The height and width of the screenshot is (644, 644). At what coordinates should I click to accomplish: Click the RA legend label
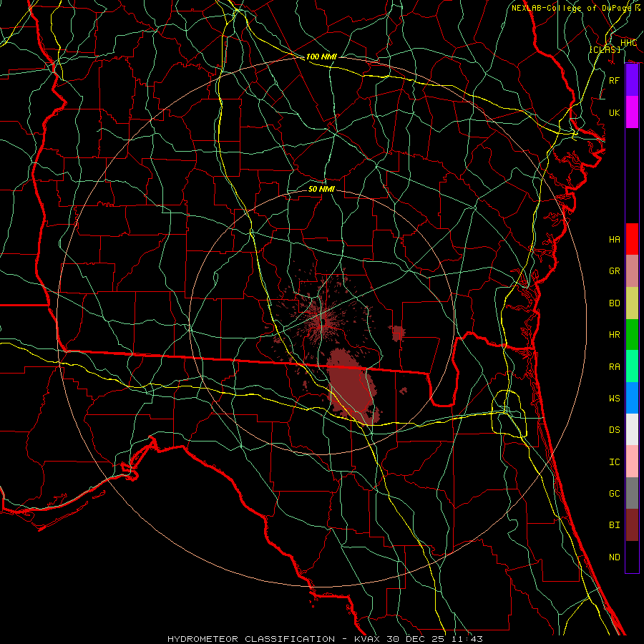point(615,367)
